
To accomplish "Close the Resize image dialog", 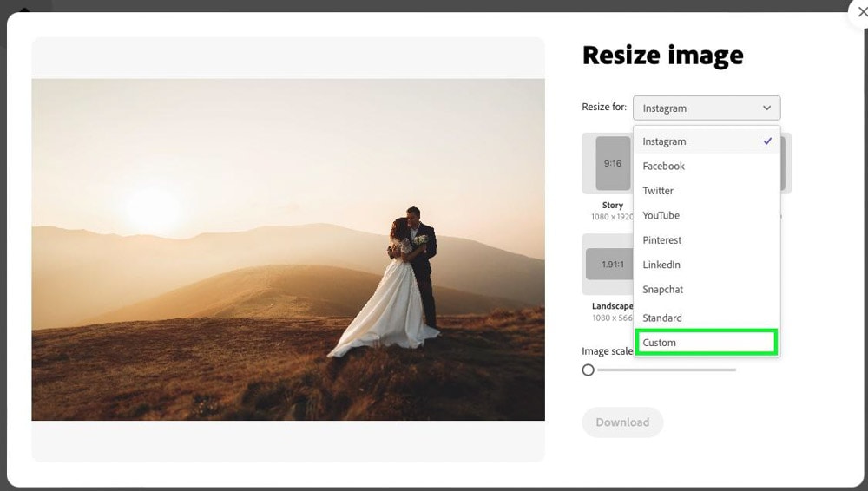I will 861,12.
